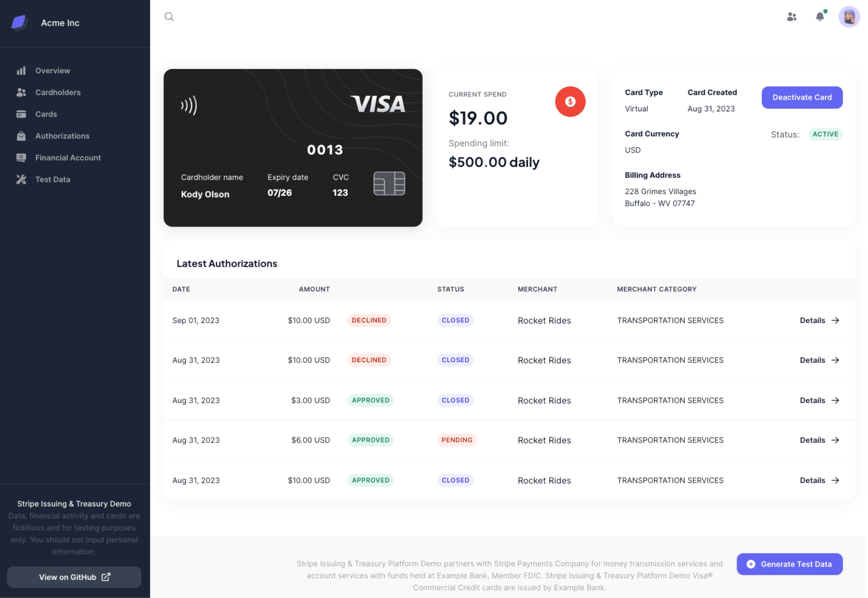Screen dimensions: 868x598
Task: Expand the Aug 31 approved $10.00 details
Action: (x=820, y=480)
